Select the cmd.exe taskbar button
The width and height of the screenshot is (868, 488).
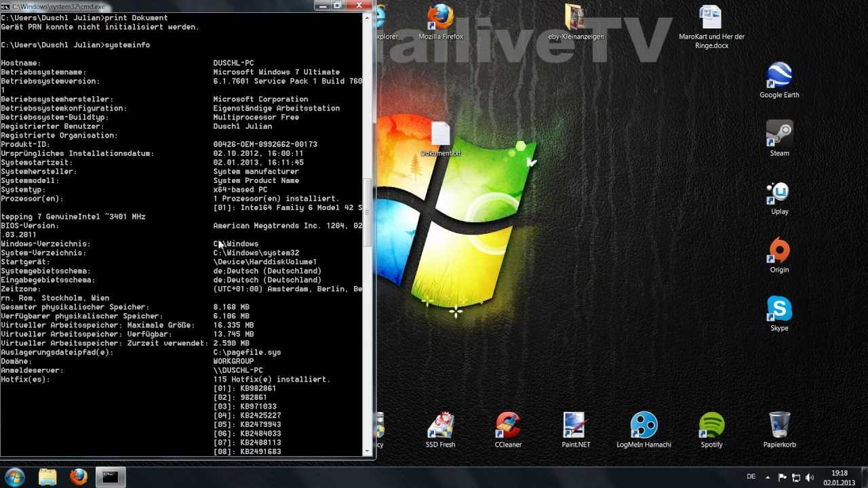[x=110, y=476]
